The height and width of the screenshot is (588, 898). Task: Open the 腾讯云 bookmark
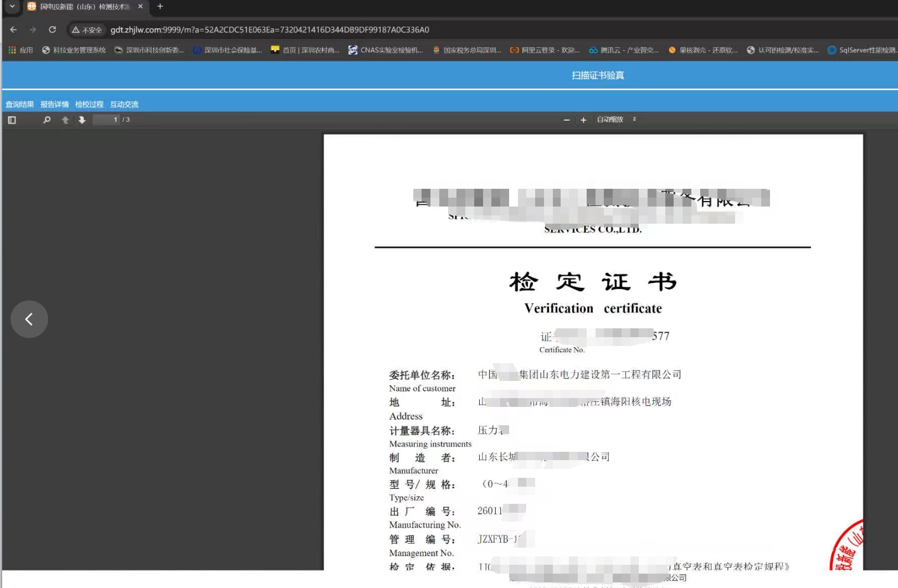(624, 50)
